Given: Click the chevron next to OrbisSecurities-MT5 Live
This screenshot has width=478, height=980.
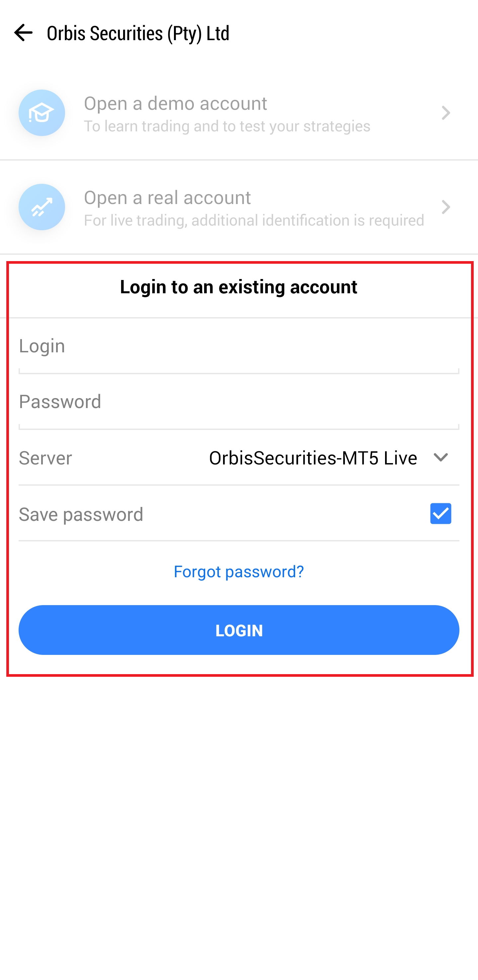Looking at the screenshot, I should point(440,458).
